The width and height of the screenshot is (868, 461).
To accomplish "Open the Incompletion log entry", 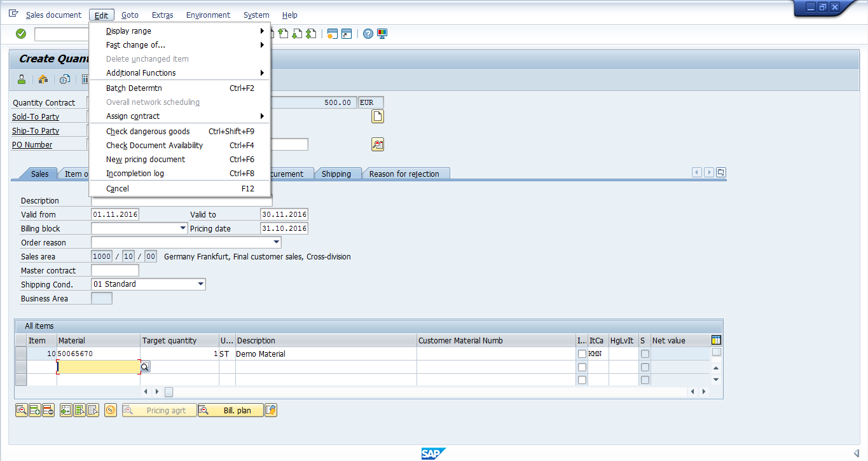I will 179,174.
